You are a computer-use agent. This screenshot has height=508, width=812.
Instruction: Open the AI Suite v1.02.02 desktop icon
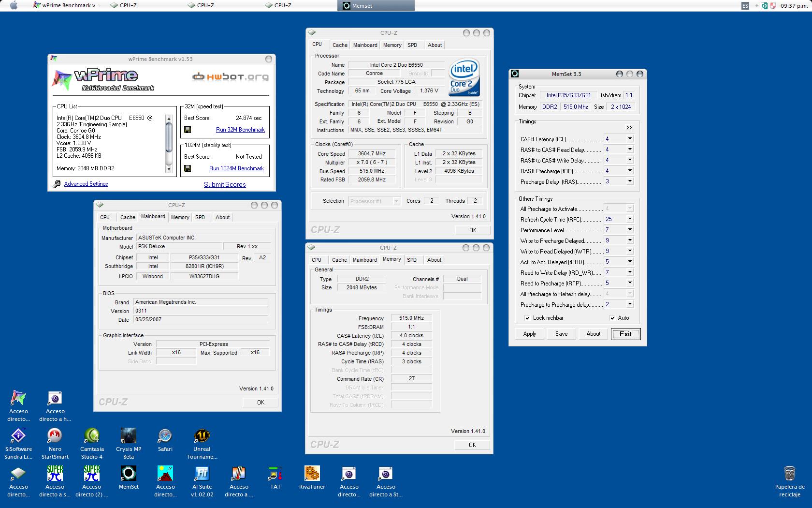[x=202, y=474]
